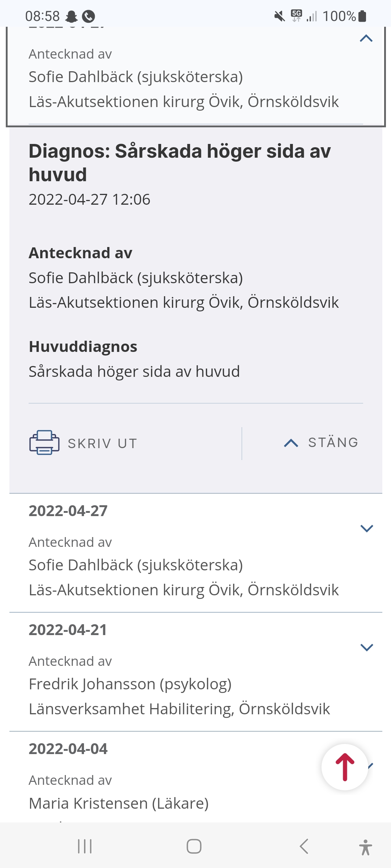Viewport: 391px width, 868px height.
Task: Tap the accessibility figure icon
Action: (x=365, y=847)
